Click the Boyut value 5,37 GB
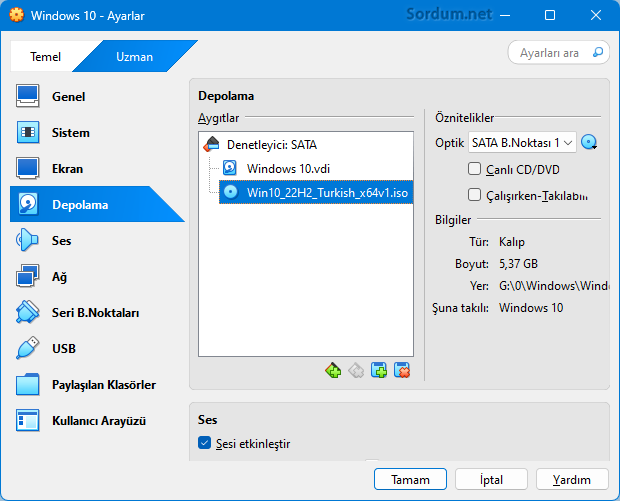The height and width of the screenshot is (501, 620). click(518, 264)
